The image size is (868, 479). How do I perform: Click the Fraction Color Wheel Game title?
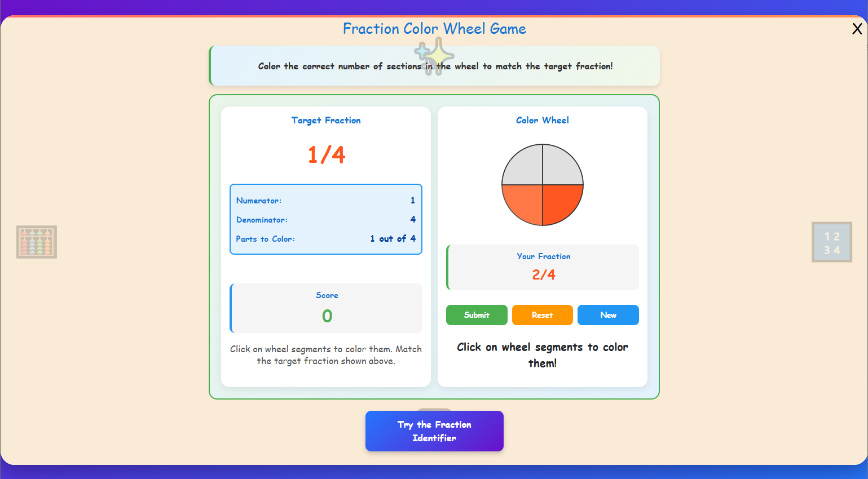tap(434, 28)
